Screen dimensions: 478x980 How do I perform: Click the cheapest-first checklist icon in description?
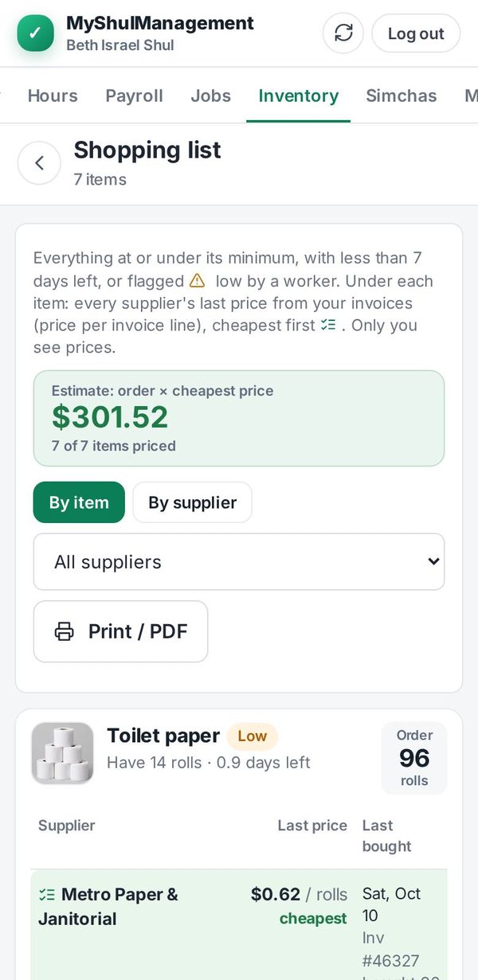click(328, 325)
